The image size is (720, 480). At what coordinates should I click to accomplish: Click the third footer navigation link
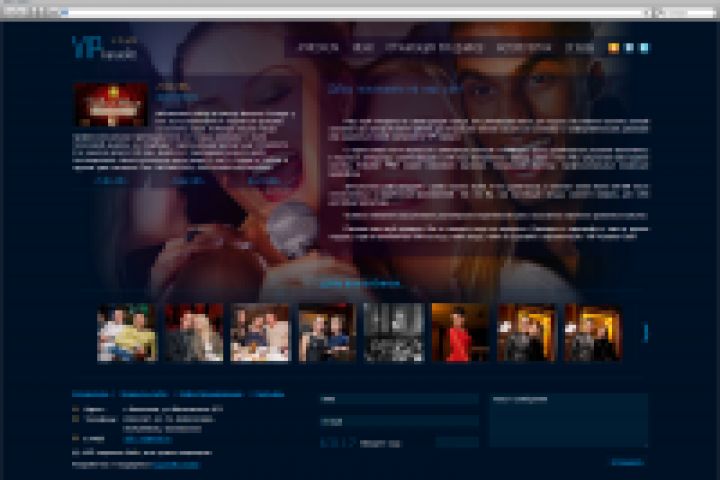click(210, 395)
